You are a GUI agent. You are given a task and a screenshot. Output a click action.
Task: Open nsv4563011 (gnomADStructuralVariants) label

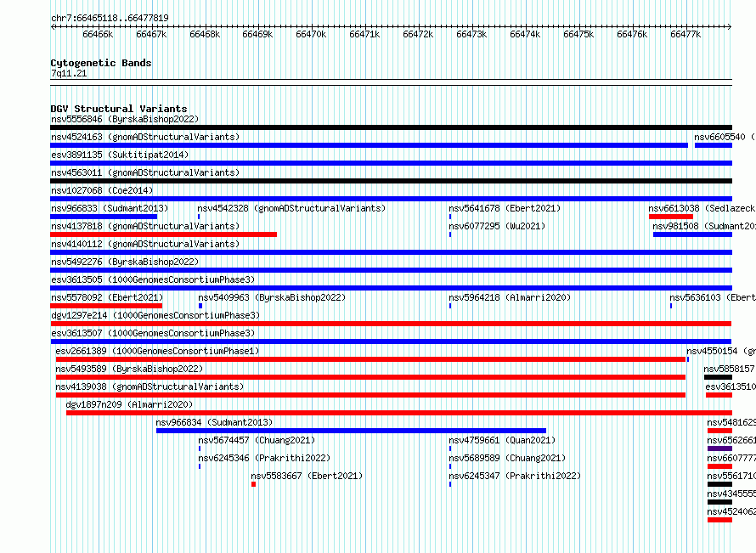coord(145,172)
